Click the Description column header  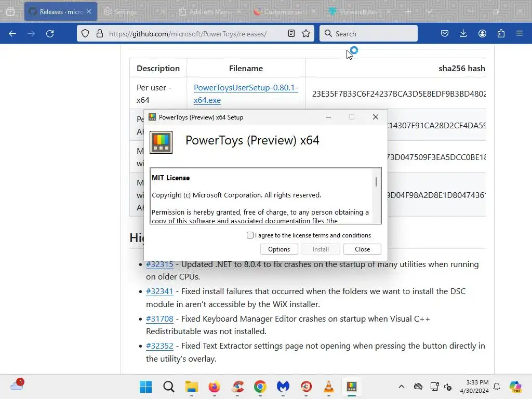pyautogui.click(x=158, y=68)
